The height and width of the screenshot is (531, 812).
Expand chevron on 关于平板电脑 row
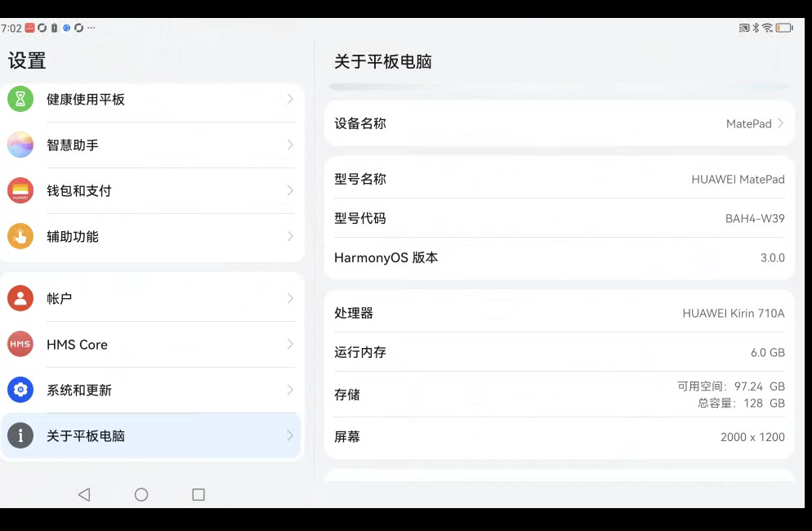tap(290, 435)
